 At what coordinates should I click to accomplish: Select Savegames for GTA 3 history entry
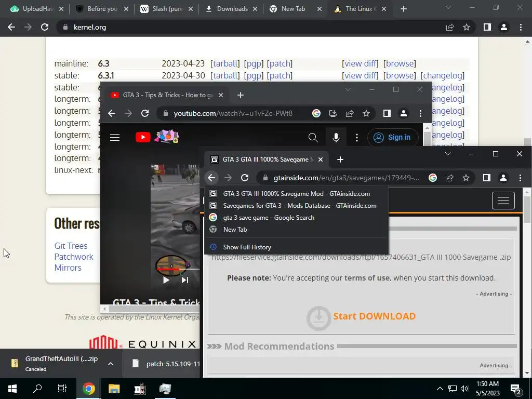pos(296,206)
